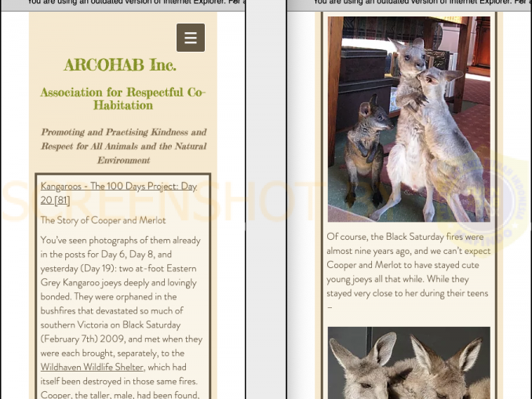Click 'The Story of Cooper and Merlot' heading
Screen dimensions: 532x399
[x=103, y=220]
